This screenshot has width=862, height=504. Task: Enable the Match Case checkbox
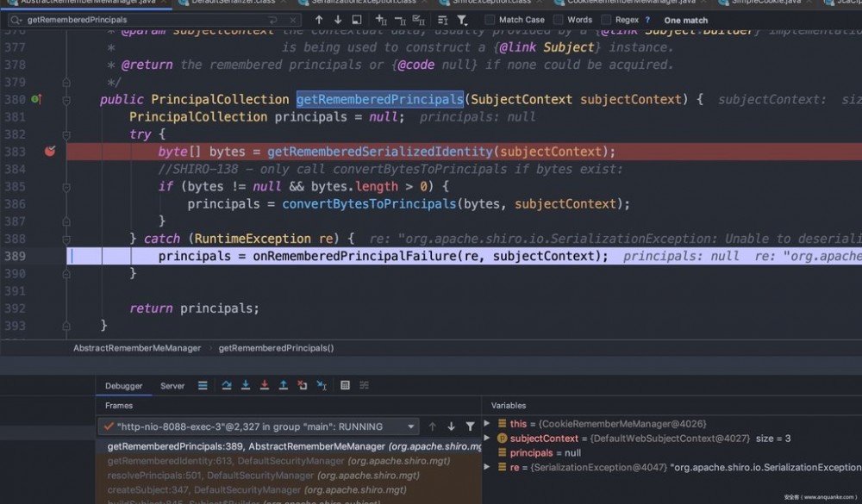490,19
